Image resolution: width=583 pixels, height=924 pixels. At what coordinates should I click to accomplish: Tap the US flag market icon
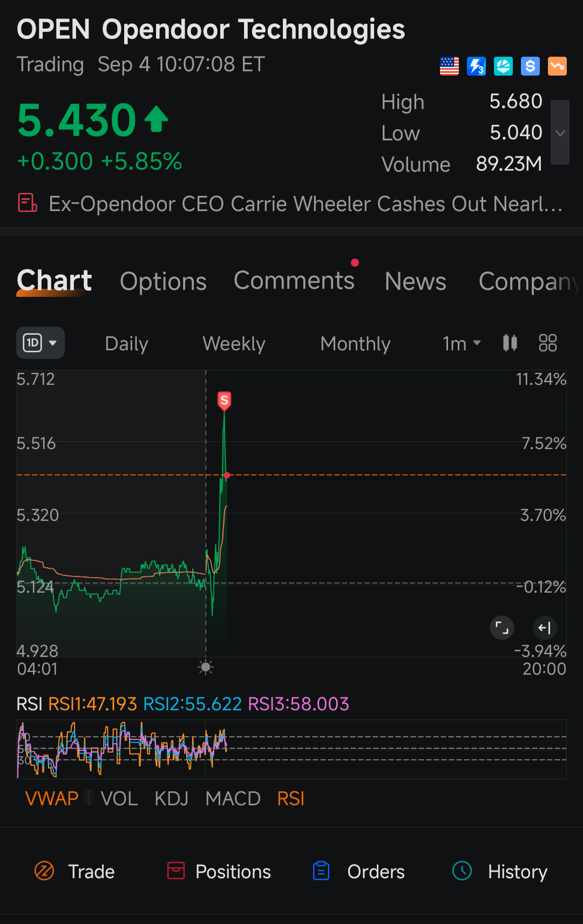pos(449,66)
